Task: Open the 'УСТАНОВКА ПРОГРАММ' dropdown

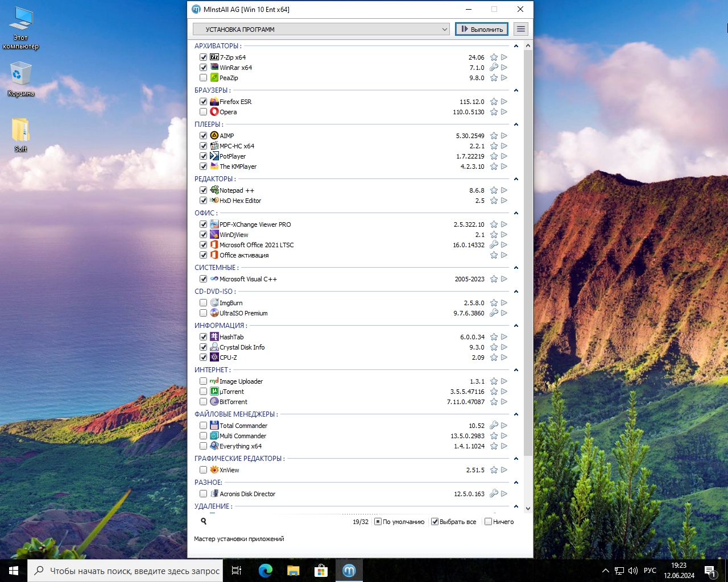Action: click(x=321, y=29)
